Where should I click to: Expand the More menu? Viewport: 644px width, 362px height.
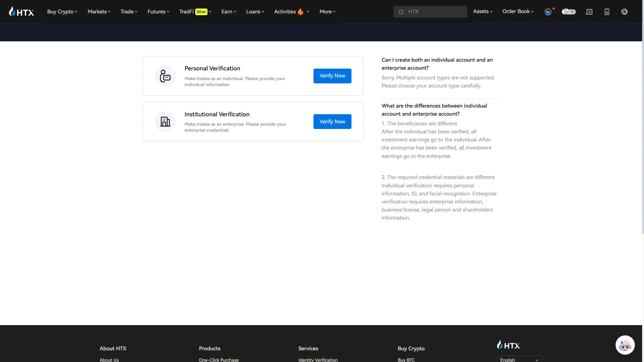click(x=327, y=12)
